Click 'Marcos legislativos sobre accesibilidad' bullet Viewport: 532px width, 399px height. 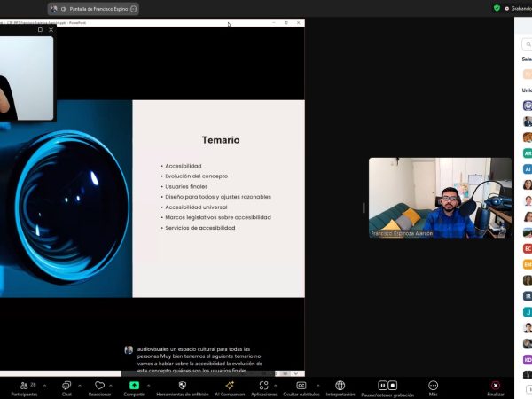pyautogui.click(x=218, y=217)
